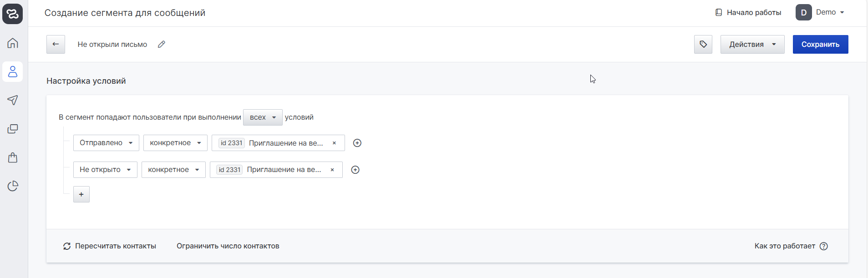Screen dimensions: 868x278
Task: Add a sub-condition to the Не открыто row
Action: 355,170
